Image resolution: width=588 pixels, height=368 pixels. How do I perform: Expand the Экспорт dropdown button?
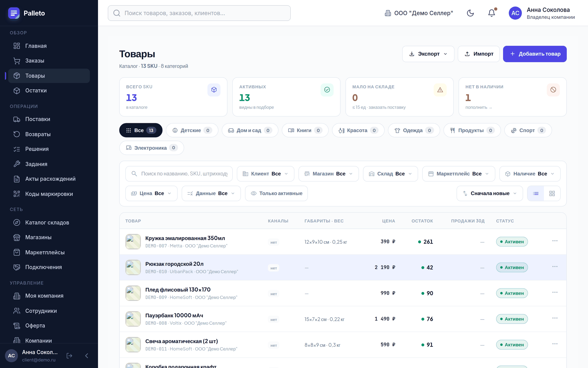(428, 54)
